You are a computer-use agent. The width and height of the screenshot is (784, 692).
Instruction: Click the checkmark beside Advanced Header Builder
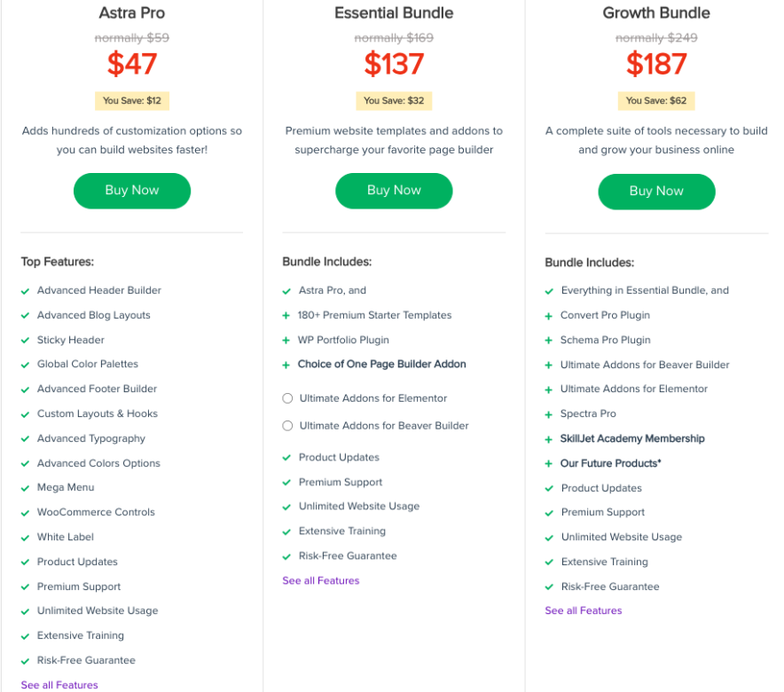24,290
